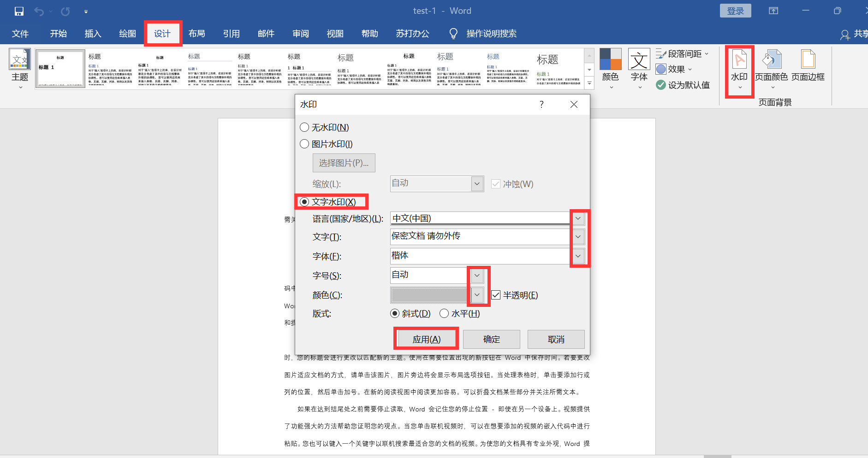The height and width of the screenshot is (458, 868).
Task: Click the 取消 cancel button
Action: coord(556,339)
